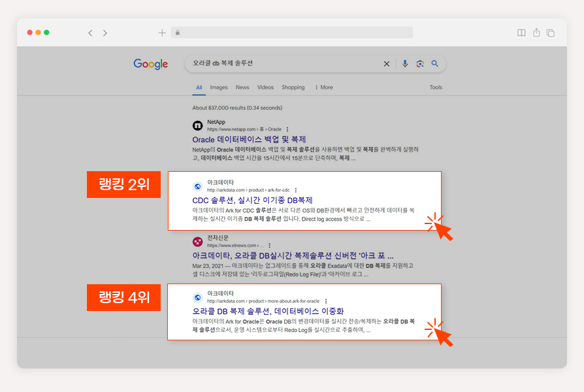Click the 전자신문 site favicon

(x=197, y=242)
